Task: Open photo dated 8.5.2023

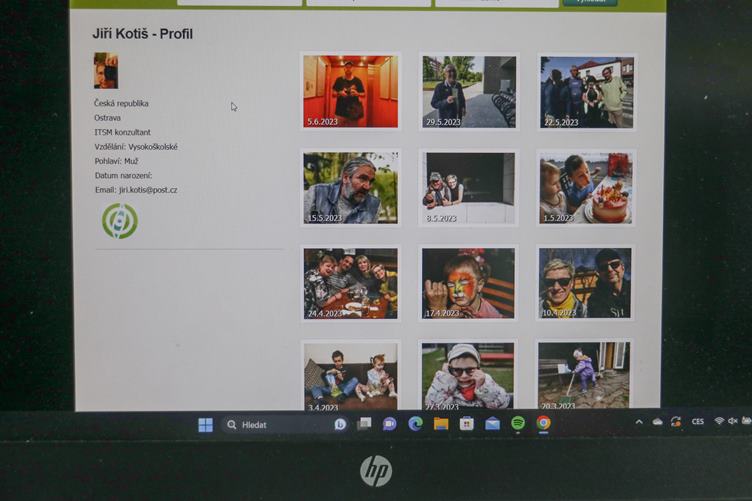Action: pyautogui.click(x=469, y=188)
